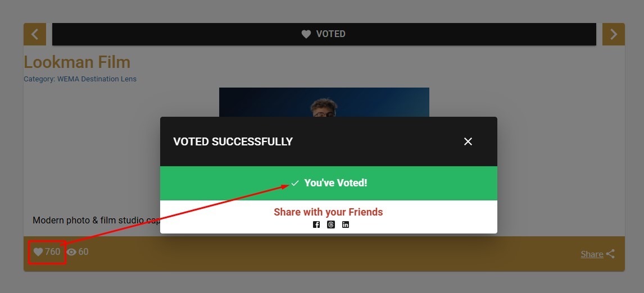Click the 760 vote count
Image resolution: width=644 pixels, height=293 pixels.
[x=53, y=252]
